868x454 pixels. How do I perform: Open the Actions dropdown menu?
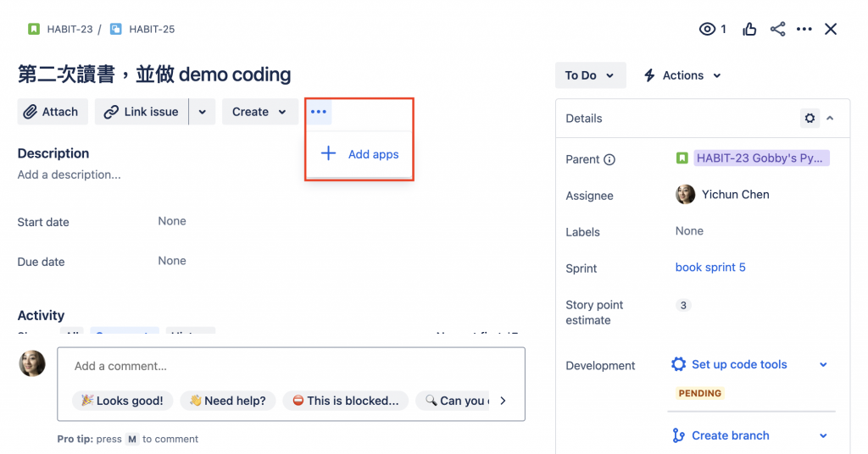(682, 75)
